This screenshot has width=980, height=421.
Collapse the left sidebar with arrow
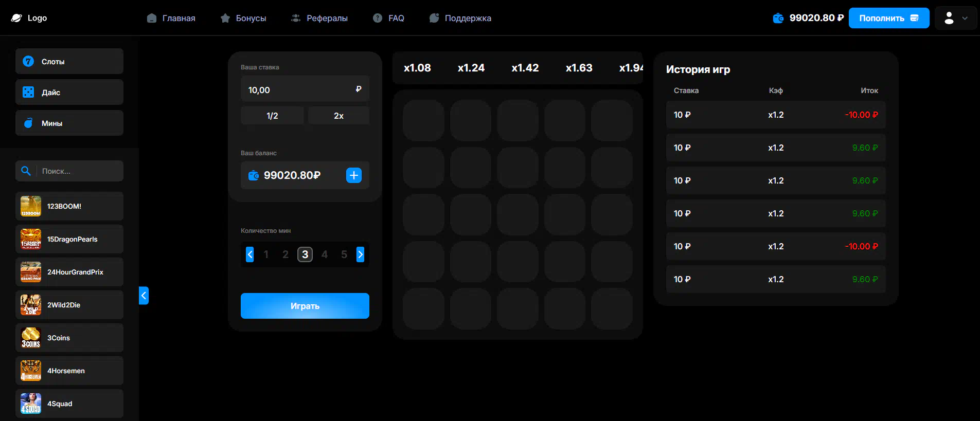coord(144,296)
